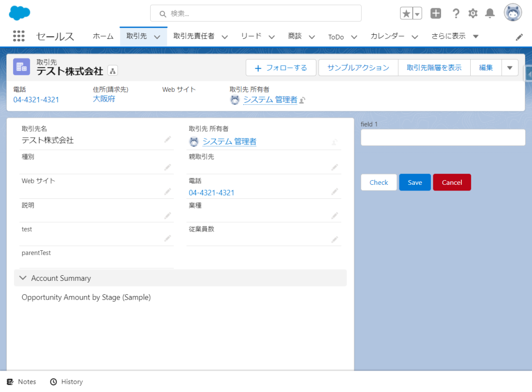Open the sidebar toggle at right edge
The image size is (532, 392).
coord(529,74)
